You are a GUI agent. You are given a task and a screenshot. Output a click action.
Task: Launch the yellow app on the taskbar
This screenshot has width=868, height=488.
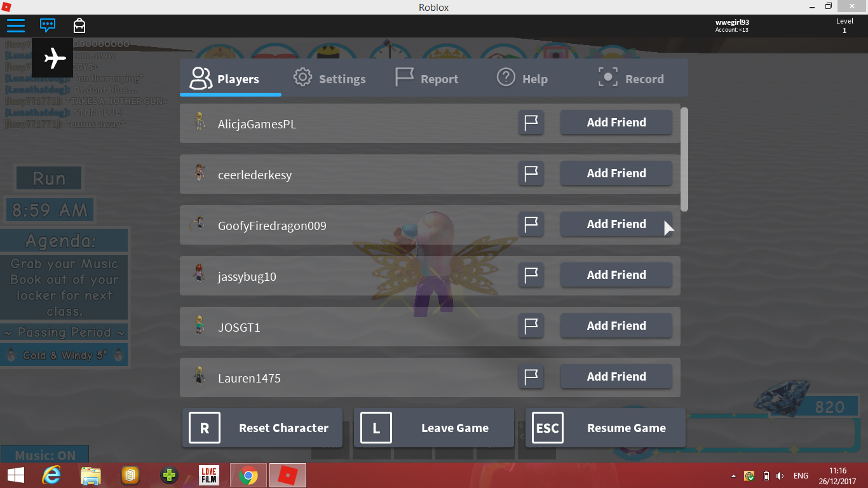pyautogui.click(x=130, y=475)
